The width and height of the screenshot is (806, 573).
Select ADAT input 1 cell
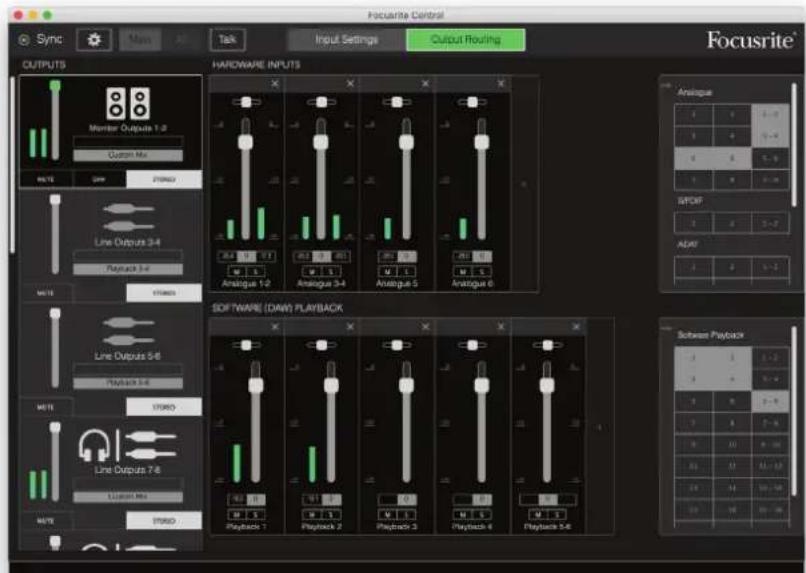pyautogui.click(x=693, y=267)
